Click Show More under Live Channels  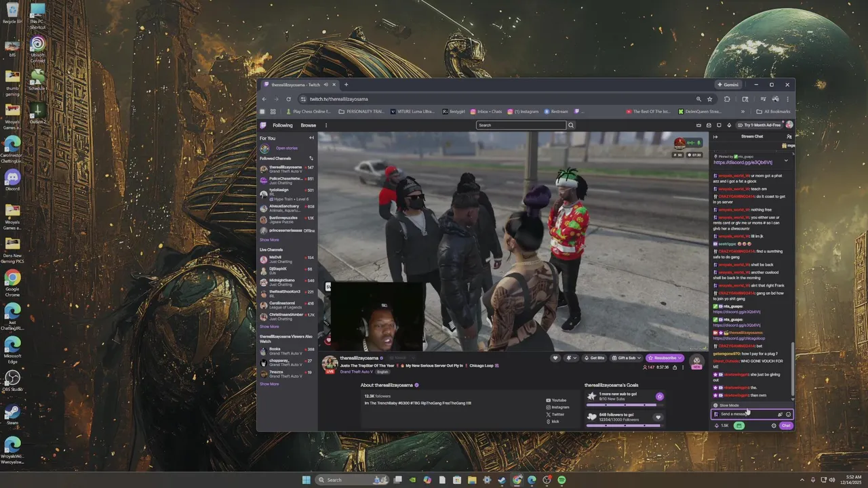click(269, 327)
